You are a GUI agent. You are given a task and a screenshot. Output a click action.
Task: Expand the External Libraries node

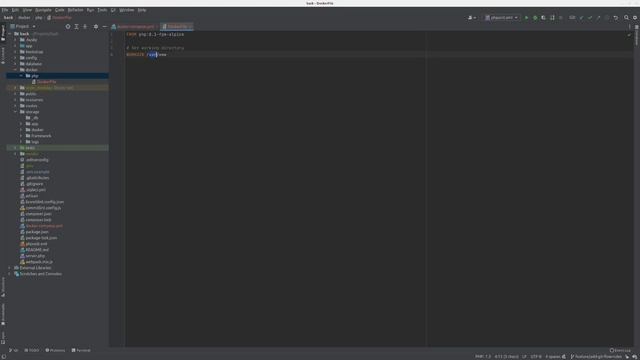(10, 268)
